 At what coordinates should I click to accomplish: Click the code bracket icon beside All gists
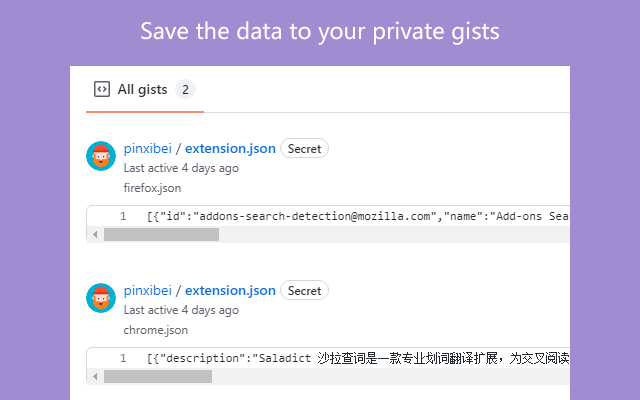(102, 89)
